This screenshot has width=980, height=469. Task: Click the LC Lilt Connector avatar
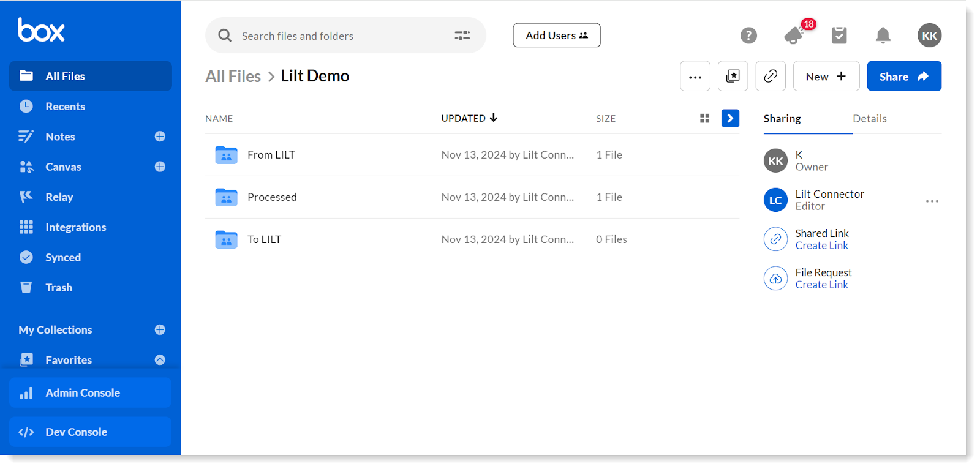click(x=775, y=200)
